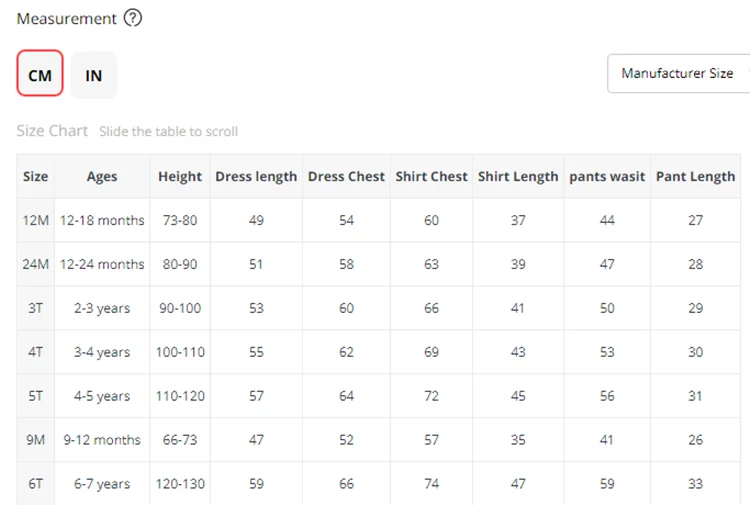The width and height of the screenshot is (750, 505).
Task: Click the Size column header
Action: pyautogui.click(x=35, y=176)
